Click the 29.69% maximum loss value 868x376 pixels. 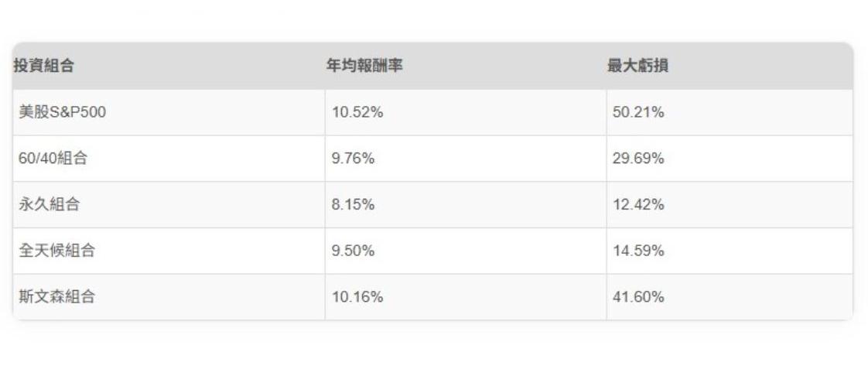(x=638, y=159)
